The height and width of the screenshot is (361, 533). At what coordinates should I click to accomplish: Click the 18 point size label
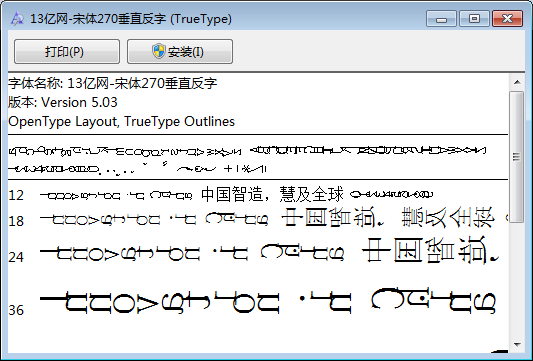16,221
